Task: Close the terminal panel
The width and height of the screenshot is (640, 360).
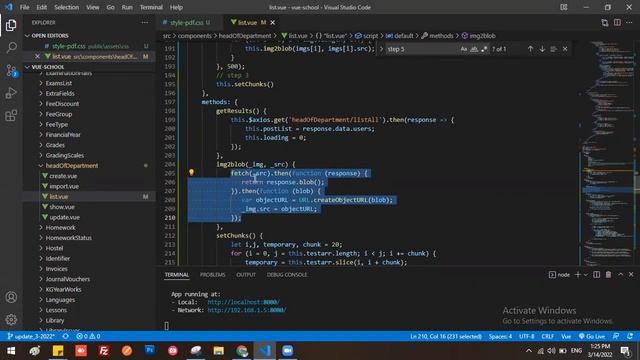Action: click(631, 275)
